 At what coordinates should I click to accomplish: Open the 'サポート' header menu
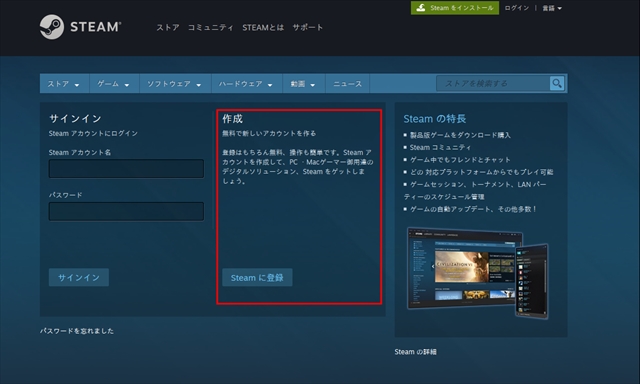(308, 27)
